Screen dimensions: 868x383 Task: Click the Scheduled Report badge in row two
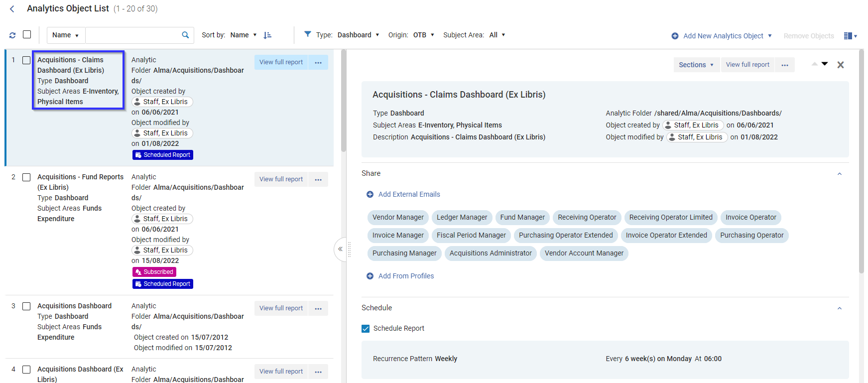162,284
